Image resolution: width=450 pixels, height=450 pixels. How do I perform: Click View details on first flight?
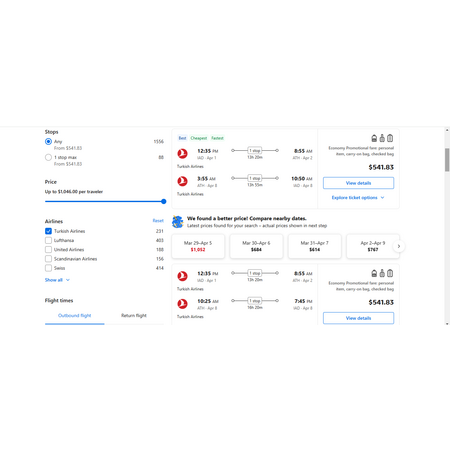tap(358, 183)
